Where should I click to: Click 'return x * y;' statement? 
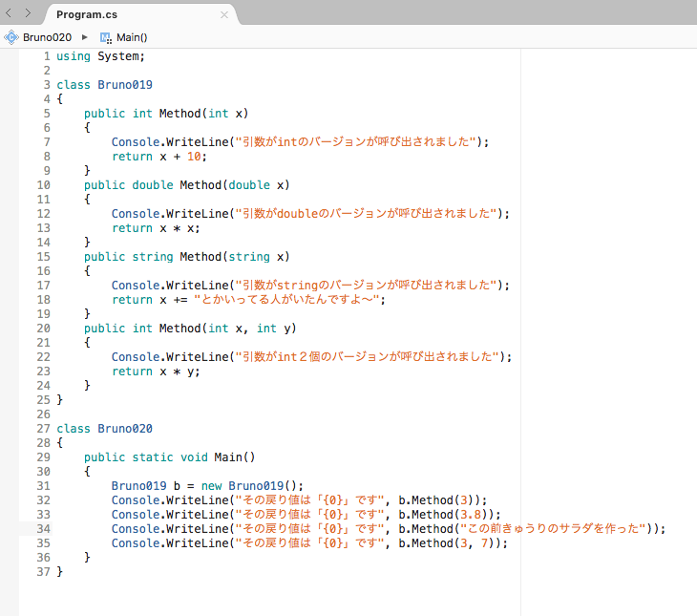[156, 372]
